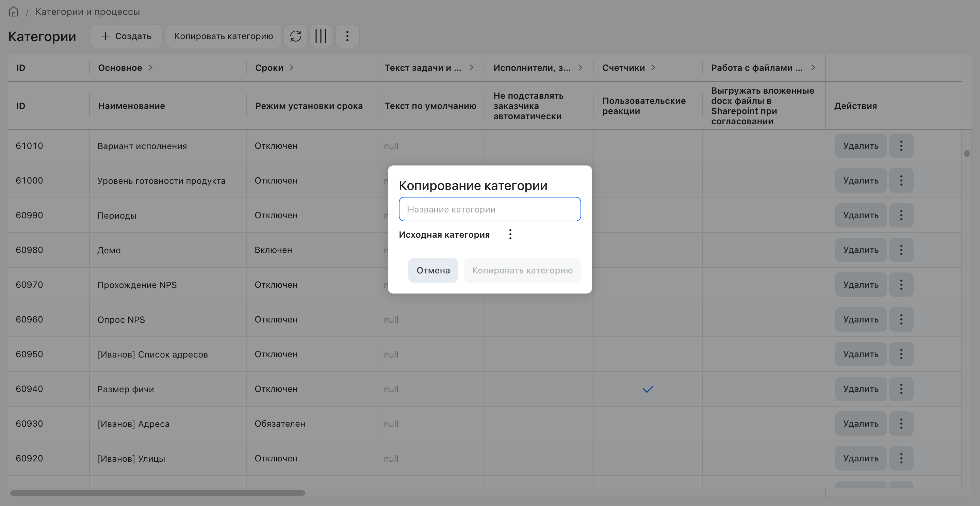Delete the Опрос NPS category
This screenshot has width=980, height=506.
(861, 319)
